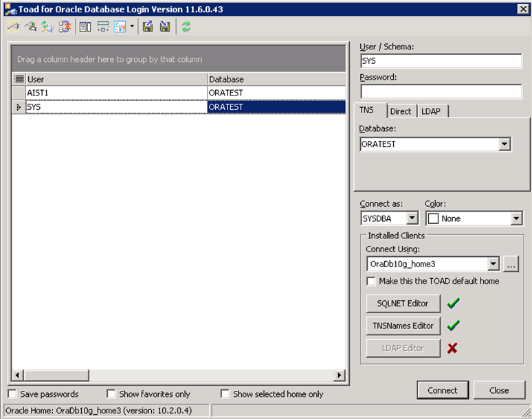Click the delete connection red X icon
Image resolution: width=532 pixels, height=419 pixels.
click(65, 27)
